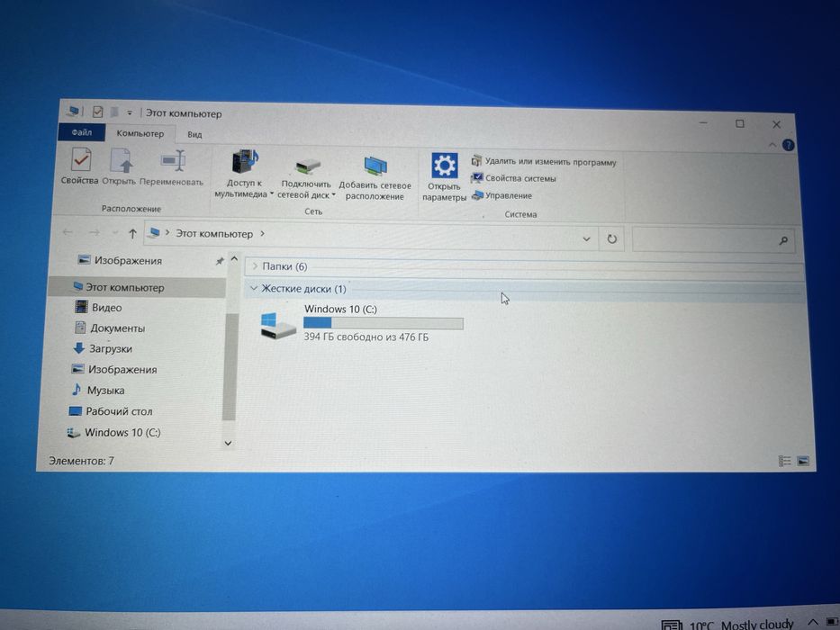Select the Windows 10 (C:) drive icon
Screen dimensions: 840x630
(278, 325)
